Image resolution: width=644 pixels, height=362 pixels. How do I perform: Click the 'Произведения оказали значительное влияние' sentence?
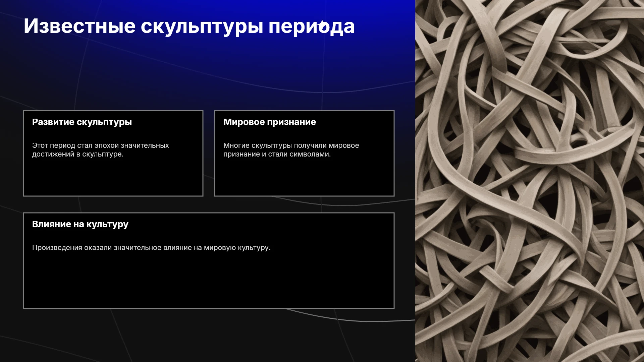tap(151, 248)
